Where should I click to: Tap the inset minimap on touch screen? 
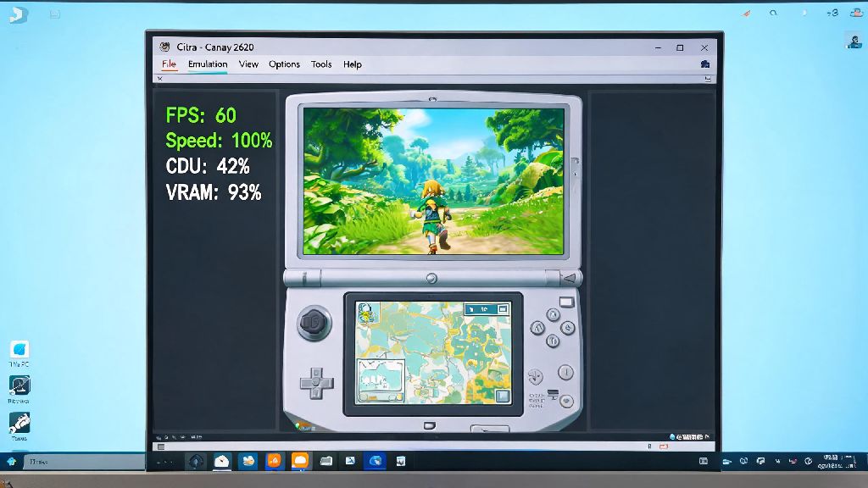point(381,380)
